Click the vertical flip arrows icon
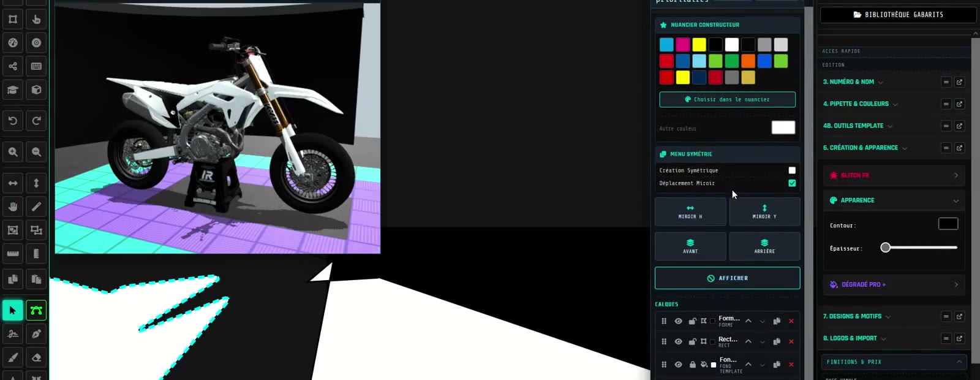The image size is (980, 380). [36, 183]
